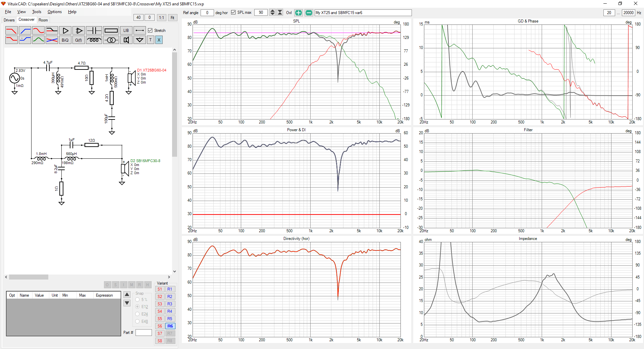Select the red S-curve filter block icon

point(38,31)
